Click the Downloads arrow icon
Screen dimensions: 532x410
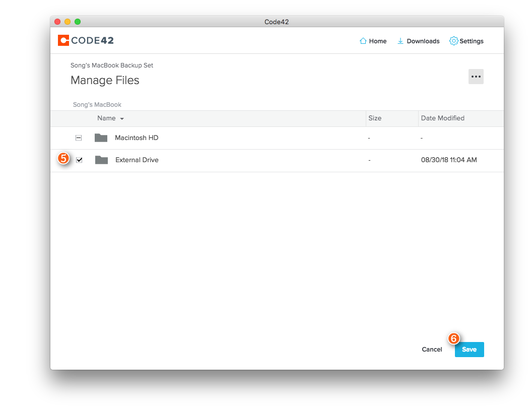(401, 41)
